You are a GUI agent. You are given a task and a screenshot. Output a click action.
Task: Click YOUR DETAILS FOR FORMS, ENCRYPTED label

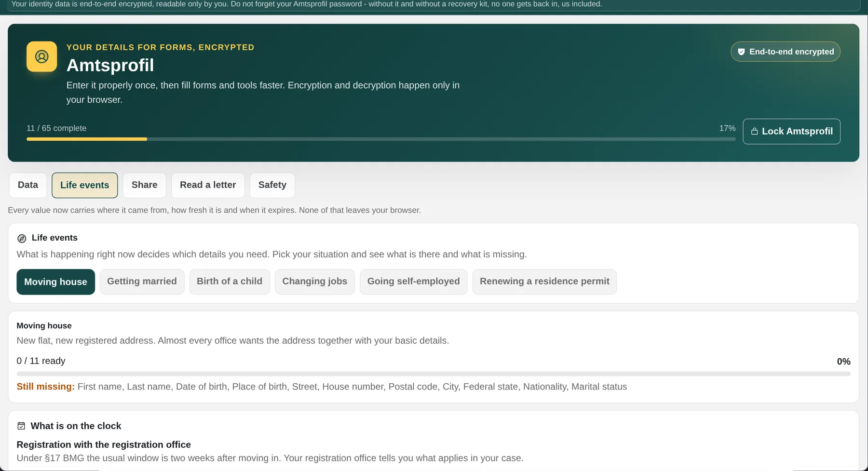(x=160, y=47)
